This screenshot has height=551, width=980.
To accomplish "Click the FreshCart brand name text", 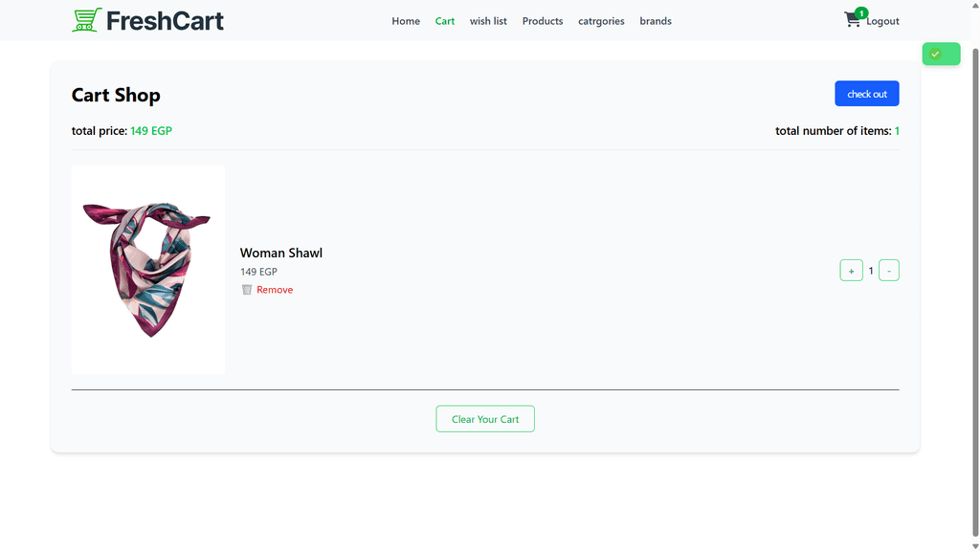I will pyautogui.click(x=165, y=21).
